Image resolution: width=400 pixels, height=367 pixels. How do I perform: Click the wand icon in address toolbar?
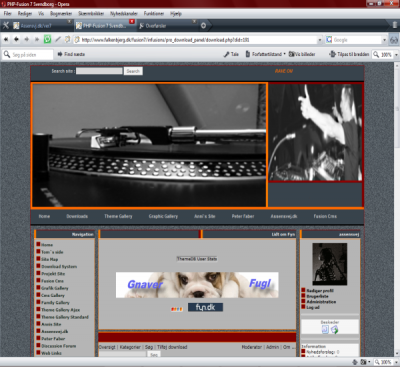click(x=58, y=39)
